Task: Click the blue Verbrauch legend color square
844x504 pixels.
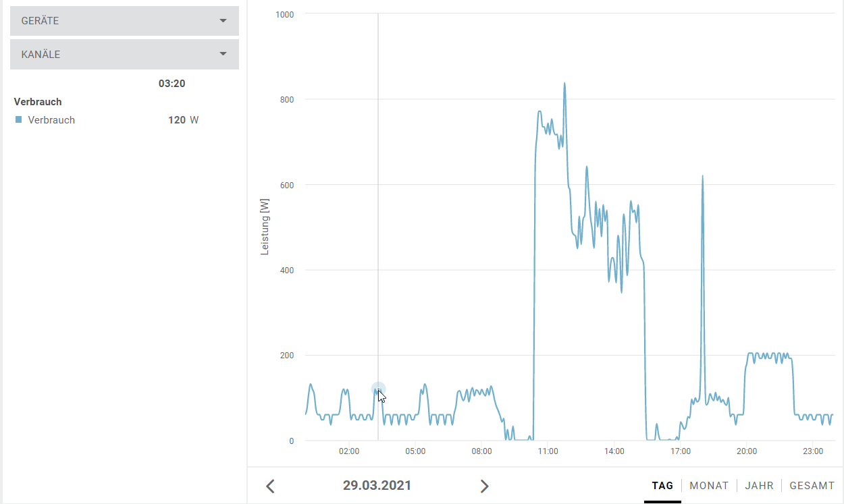Action: (x=19, y=119)
